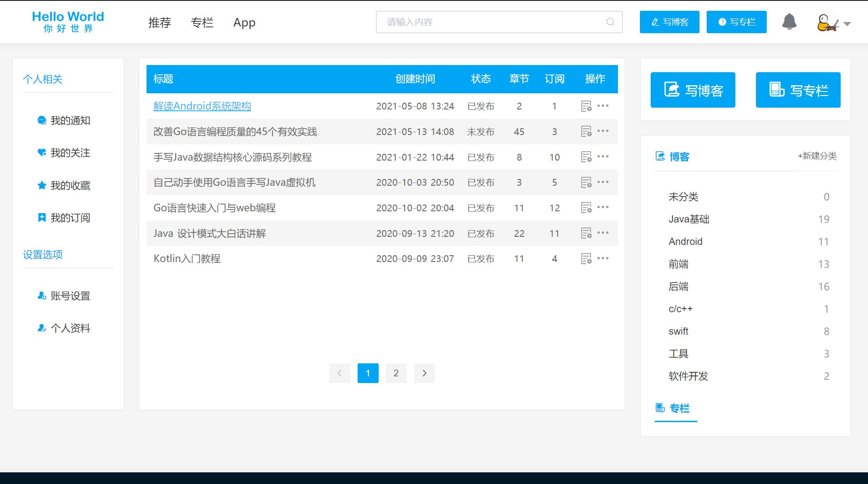This screenshot has width=868, height=484.
Task: Open 我的通知 message icon in sidebar
Action: tap(42, 120)
